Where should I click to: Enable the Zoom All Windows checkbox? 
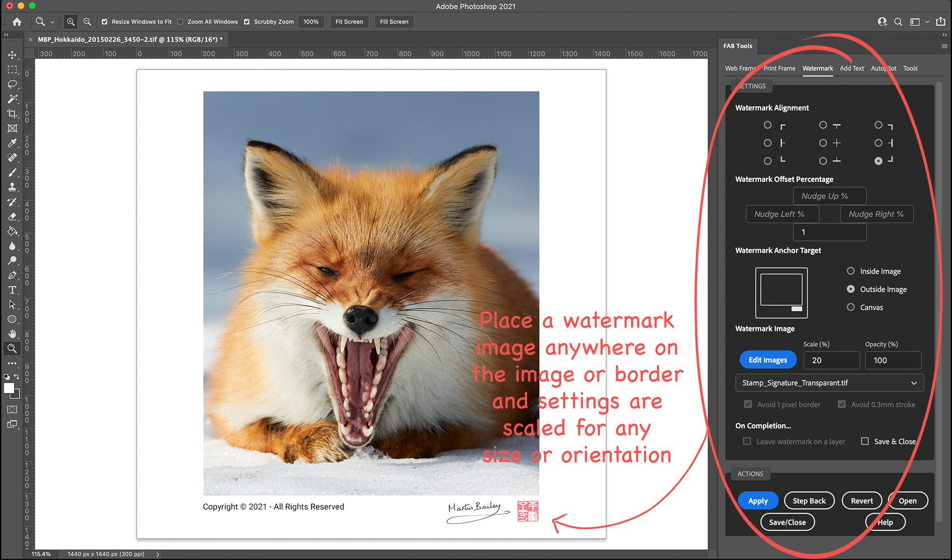coord(180,22)
